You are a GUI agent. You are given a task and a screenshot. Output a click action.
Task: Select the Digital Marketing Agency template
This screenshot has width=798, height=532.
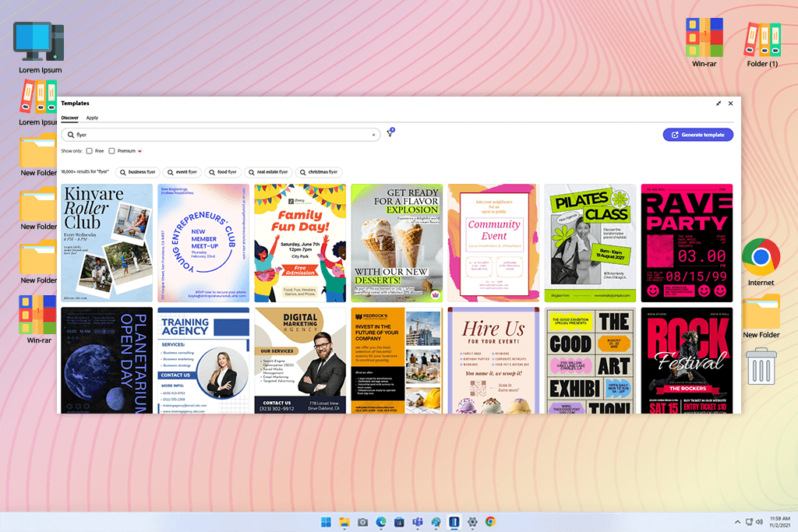pyautogui.click(x=300, y=360)
